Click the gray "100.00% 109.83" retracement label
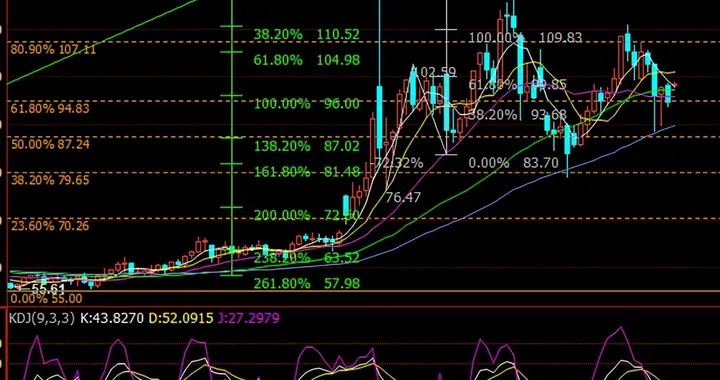 pos(525,38)
